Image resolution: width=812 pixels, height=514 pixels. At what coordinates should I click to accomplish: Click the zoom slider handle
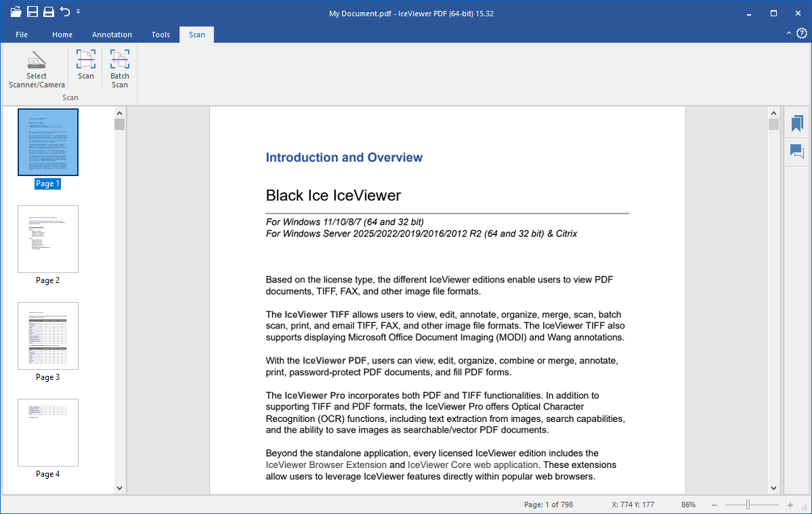748,505
